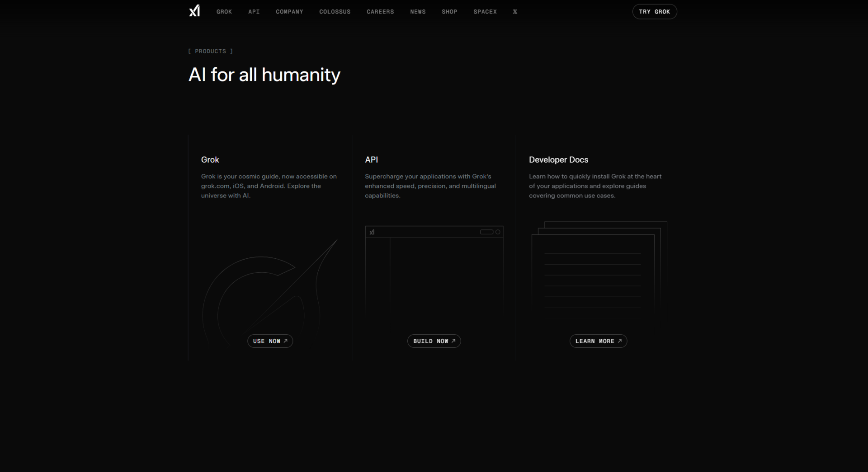Click Learn More for Developer Docs
Screen dimensions: 868x472
click(599, 341)
